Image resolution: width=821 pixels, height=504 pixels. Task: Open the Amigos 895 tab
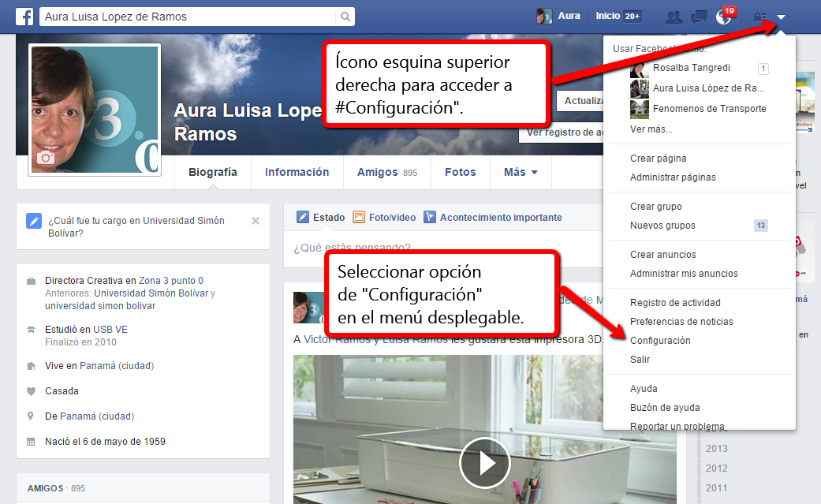click(x=387, y=173)
